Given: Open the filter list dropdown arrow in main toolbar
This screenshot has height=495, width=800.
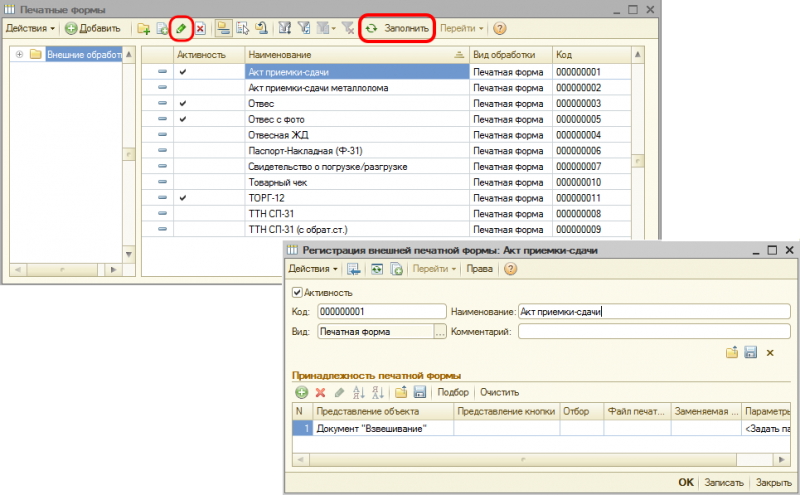Looking at the screenshot, I should [x=334, y=29].
